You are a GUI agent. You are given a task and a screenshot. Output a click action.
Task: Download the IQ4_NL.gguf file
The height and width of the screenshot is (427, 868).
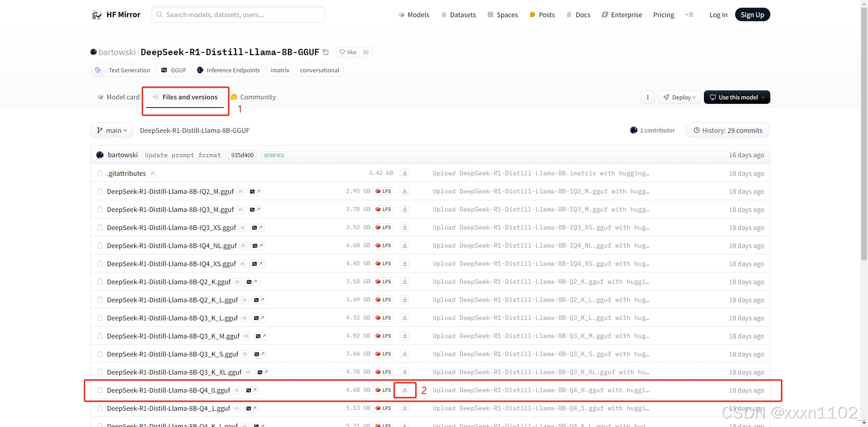pos(405,245)
